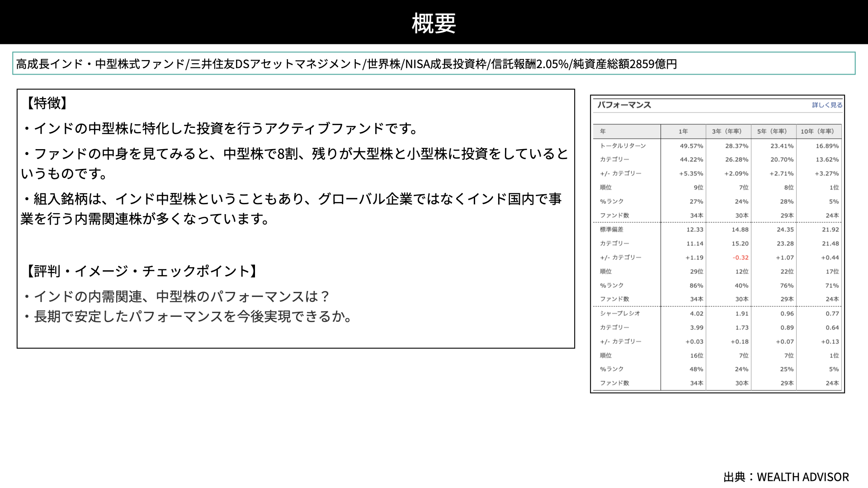This screenshot has width=868, height=488.
Task: Open the 詳しく見る link in performance panel
Action: point(827,105)
